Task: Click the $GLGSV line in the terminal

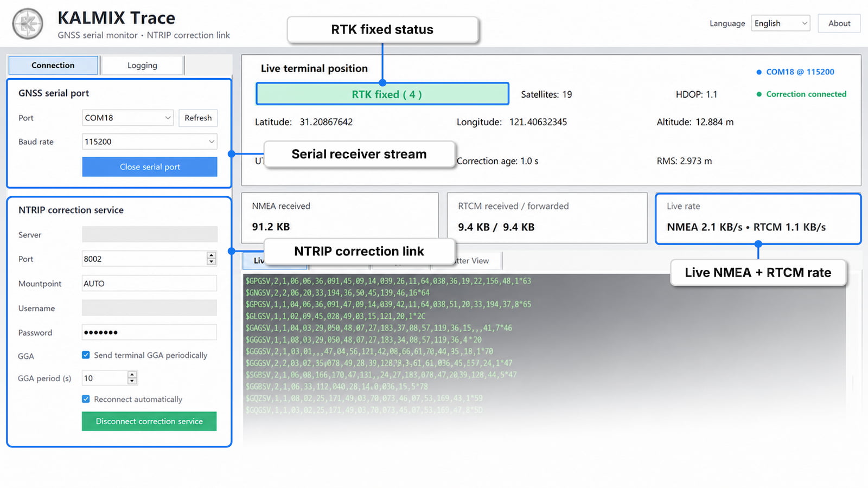Action: (x=335, y=316)
